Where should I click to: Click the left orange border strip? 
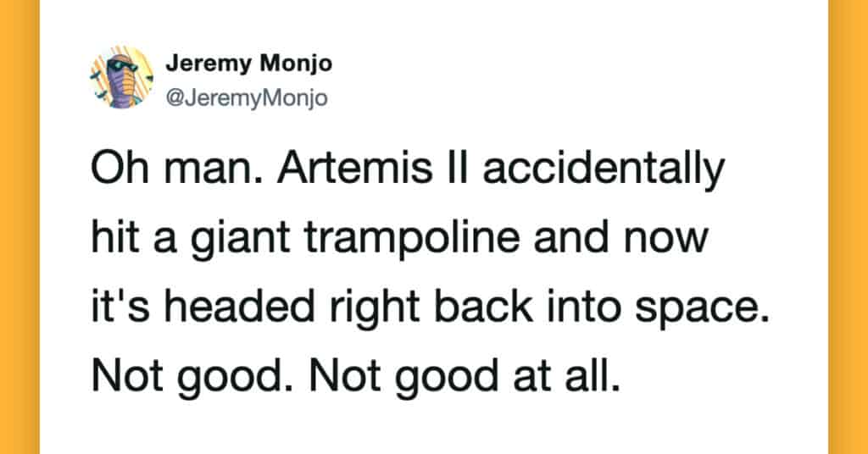(x=19, y=227)
